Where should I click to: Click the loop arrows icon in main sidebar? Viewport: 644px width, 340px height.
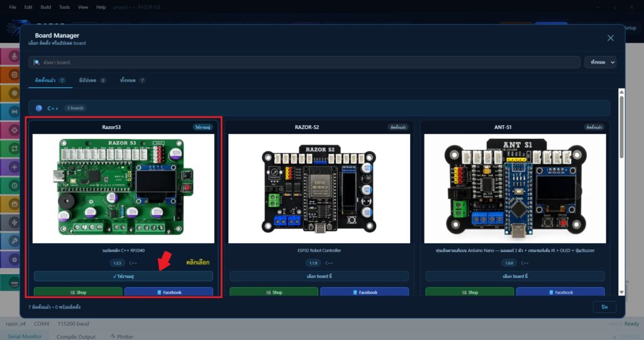(14, 149)
